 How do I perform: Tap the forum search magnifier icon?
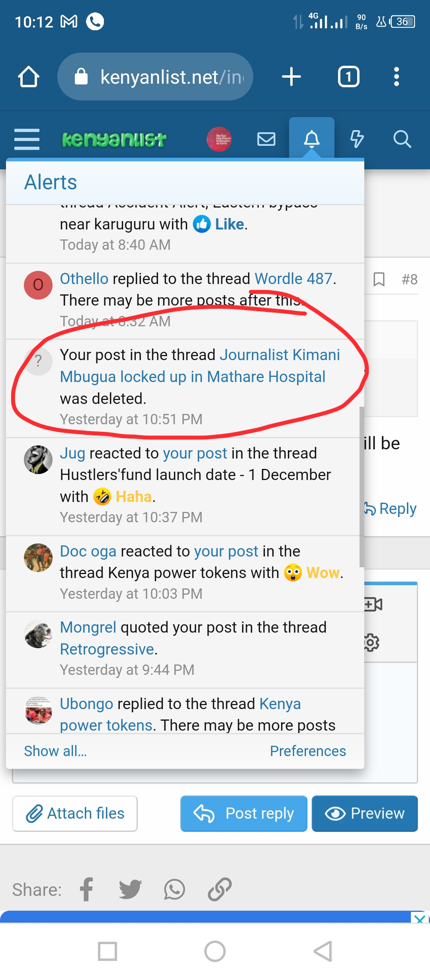coord(402,139)
